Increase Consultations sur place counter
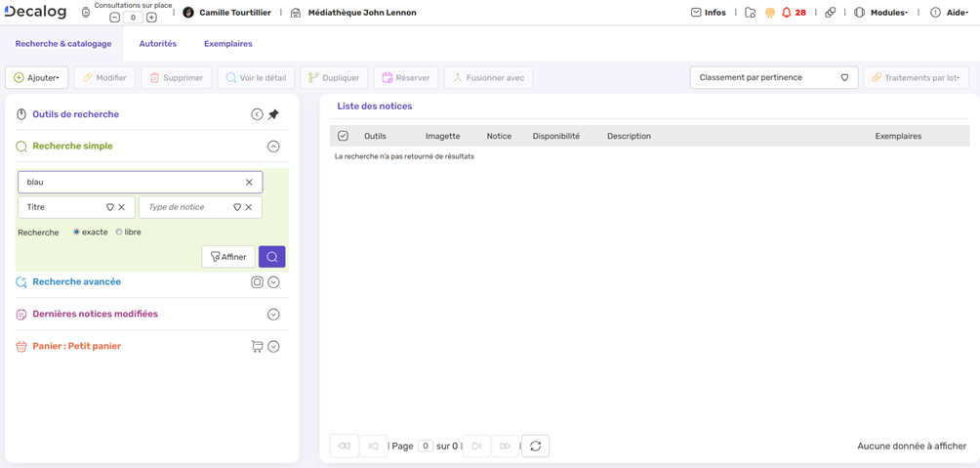Screen dimensions: 980x468 151,18
